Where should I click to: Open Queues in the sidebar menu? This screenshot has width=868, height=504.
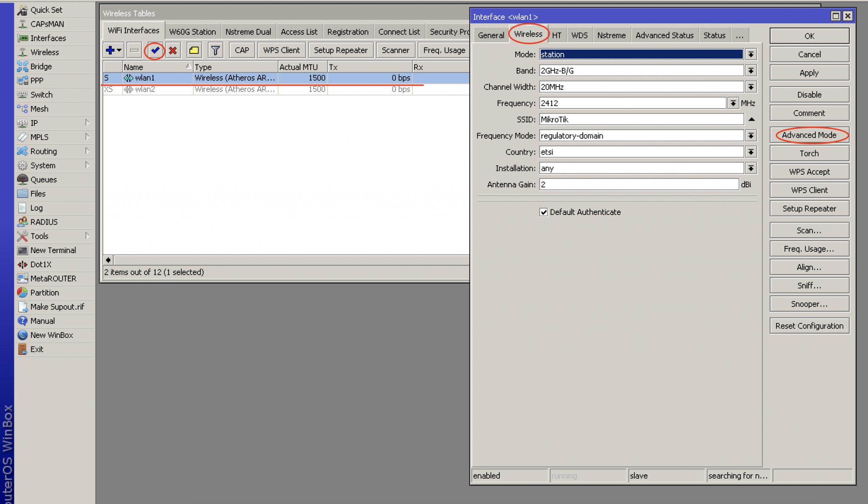pyautogui.click(x=43, y=179)
